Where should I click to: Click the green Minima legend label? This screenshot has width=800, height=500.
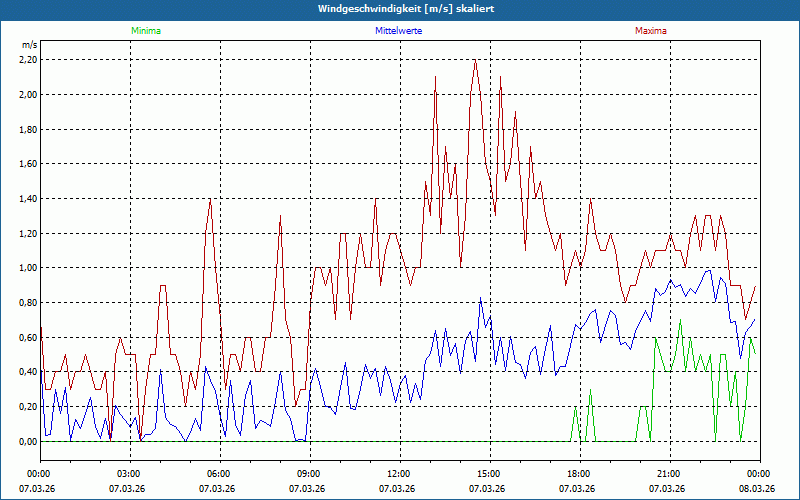coord(145,31)
